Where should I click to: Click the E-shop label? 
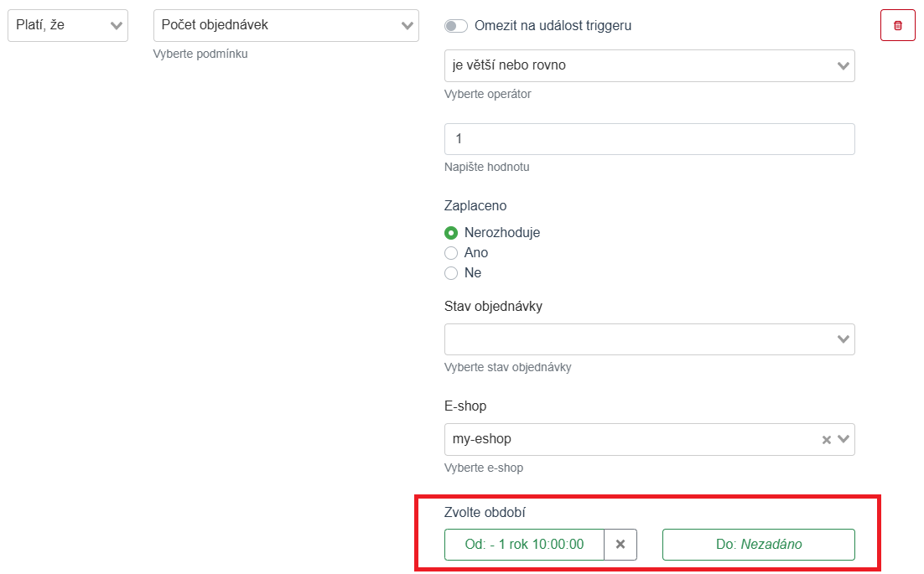click(x=465, y=406)
